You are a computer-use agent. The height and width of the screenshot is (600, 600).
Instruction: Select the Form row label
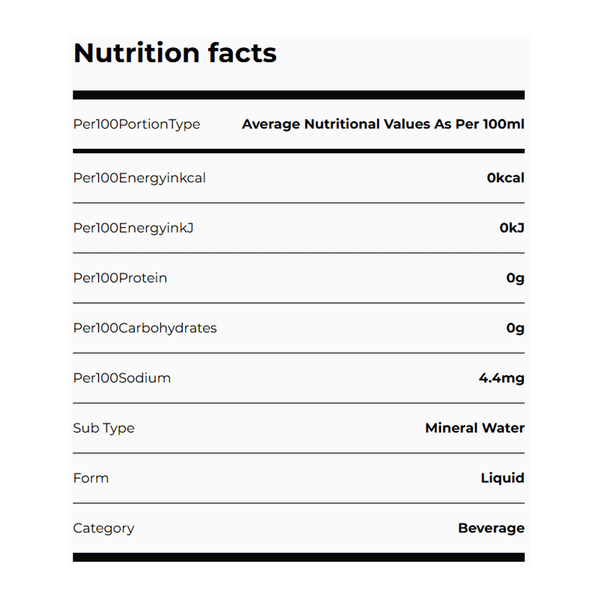click(x=91, y=478)
